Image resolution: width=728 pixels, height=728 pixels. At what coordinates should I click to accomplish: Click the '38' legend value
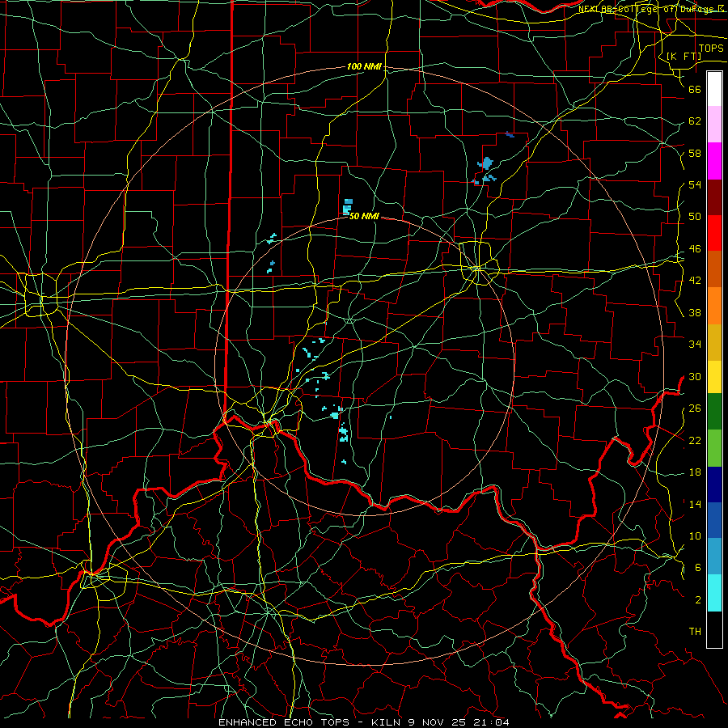[695, 312]
